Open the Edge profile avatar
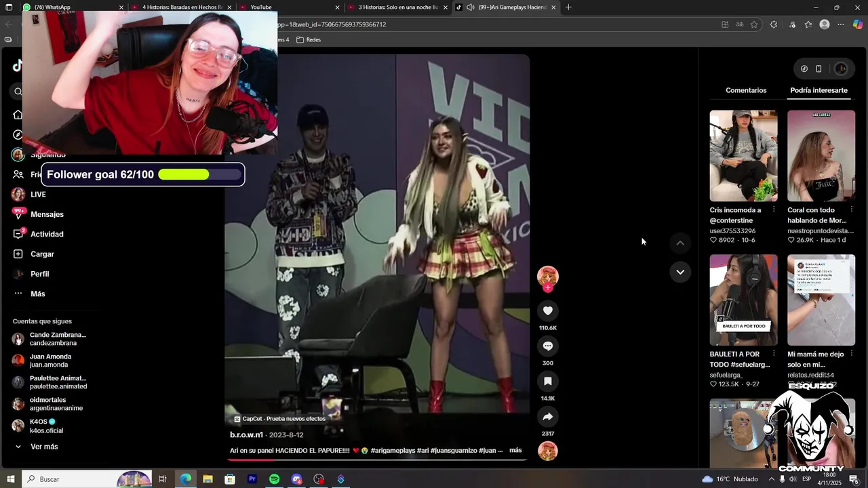 825,24
